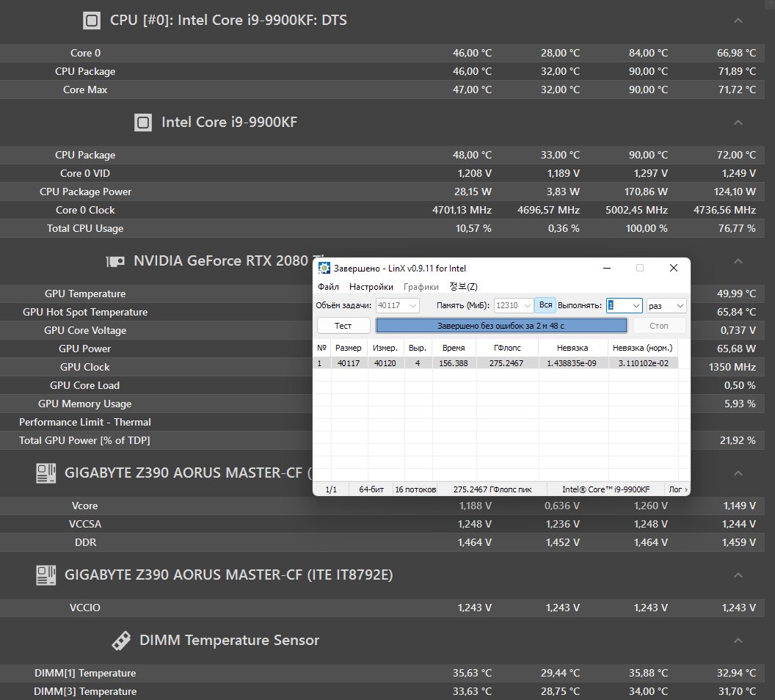The height and width of the screenshot is (700, 775).
Task: Select the CPU Package Power row
Action: pos(382,192)
